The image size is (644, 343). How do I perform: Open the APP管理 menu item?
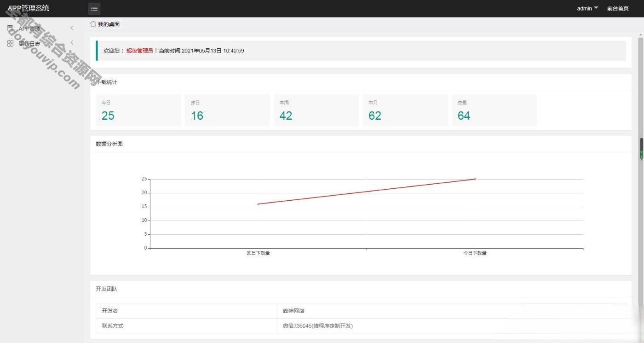pyautogui.click(x=29, y=29)
